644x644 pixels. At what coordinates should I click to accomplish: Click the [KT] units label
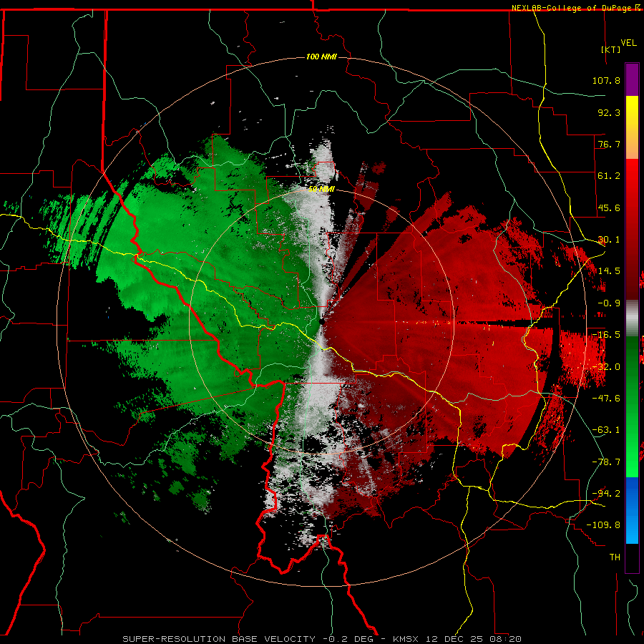pyautogui.click(x=610, y=49)
